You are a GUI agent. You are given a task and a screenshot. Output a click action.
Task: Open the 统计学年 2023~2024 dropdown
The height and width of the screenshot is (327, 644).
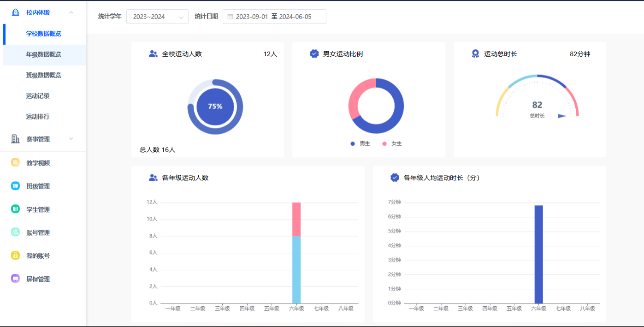pos(157,17)
